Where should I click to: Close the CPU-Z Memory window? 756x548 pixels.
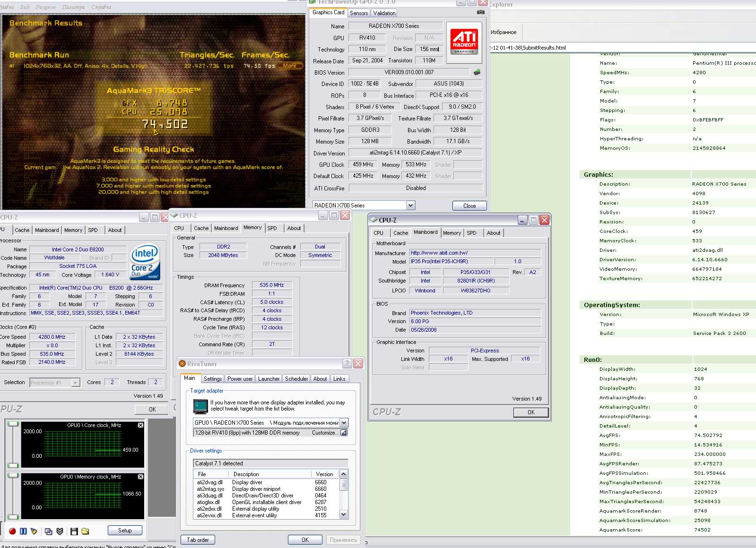tap(345, 215)
